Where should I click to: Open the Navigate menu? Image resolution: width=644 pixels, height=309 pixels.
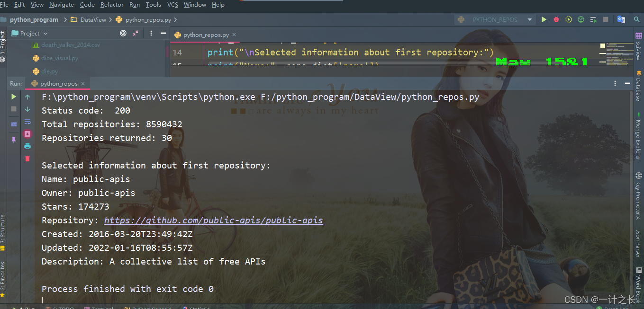(62, 5)
